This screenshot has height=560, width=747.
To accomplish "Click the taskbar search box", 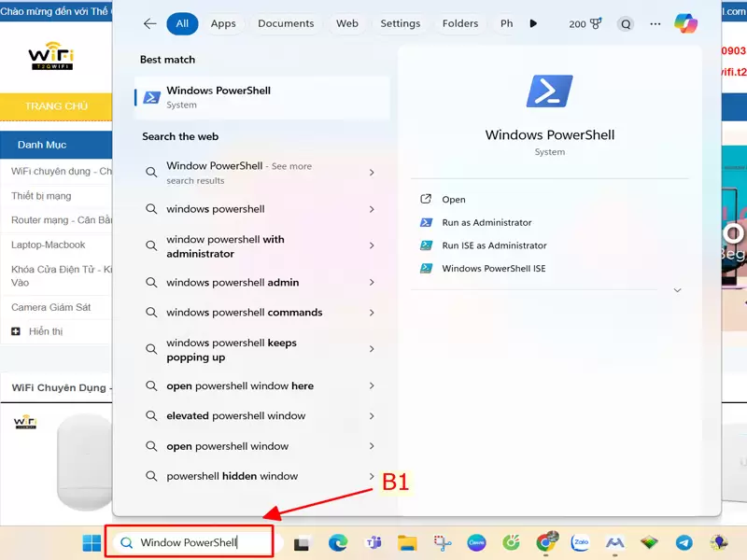I will click(x=189, y=542).
